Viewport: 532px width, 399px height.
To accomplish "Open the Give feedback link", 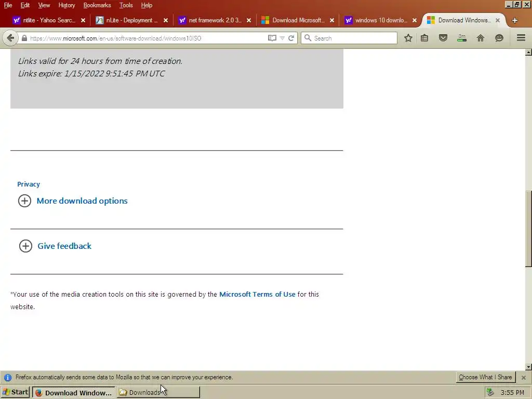I will tap(64, 246).
